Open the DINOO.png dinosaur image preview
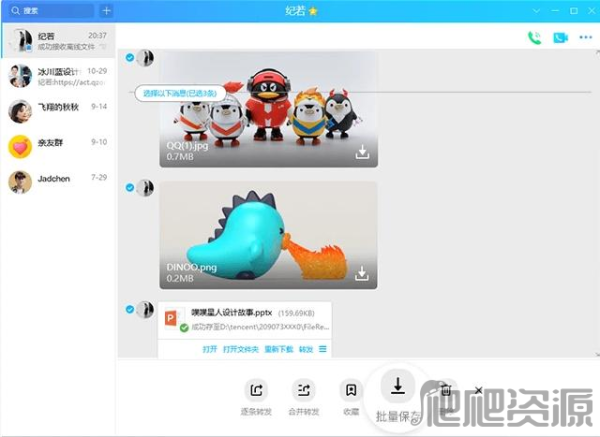This screenshot has height=437, width=600. (x=268, y=235)
